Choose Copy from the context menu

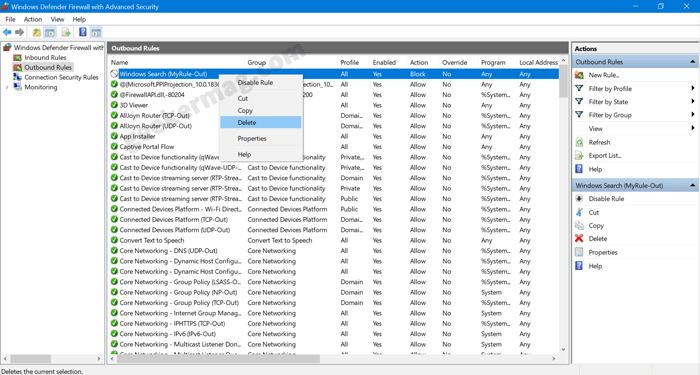261,110
